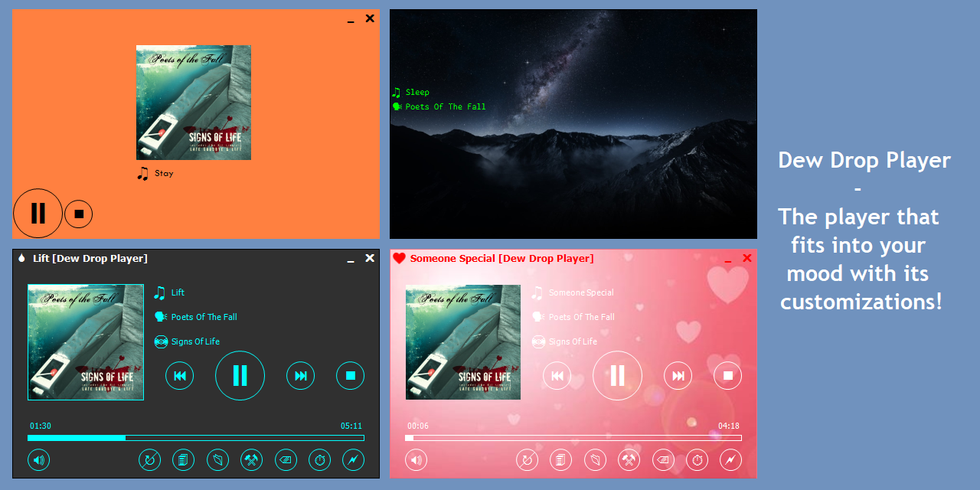Open the sleep timer icon in the dark player
This screenshot has height=490, width=980.
point(319,460)
